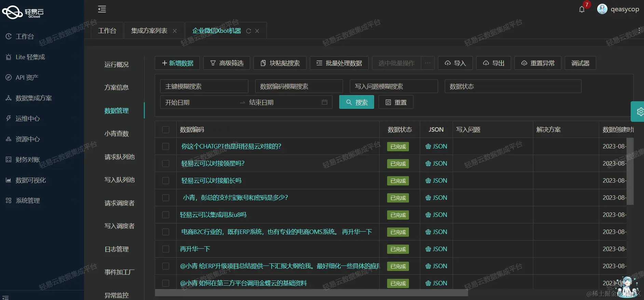Open 工作台 in left sidebar
The width and height of the screenshot is (644, 300).
(42, 36)
